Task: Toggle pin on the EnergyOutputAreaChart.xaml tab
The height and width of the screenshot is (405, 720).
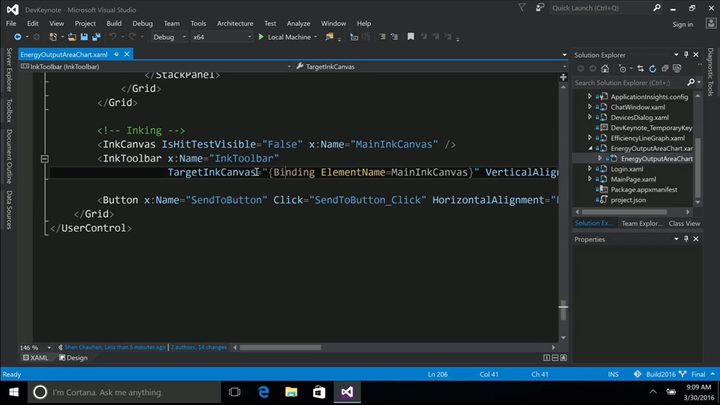Action: point(117,54)
